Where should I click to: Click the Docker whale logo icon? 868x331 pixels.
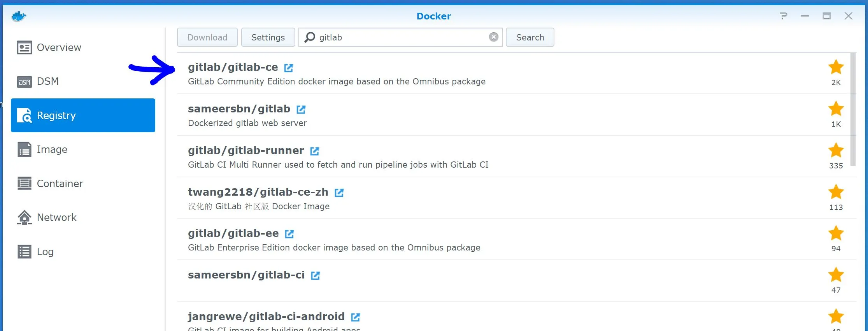[x=19, y=16]
